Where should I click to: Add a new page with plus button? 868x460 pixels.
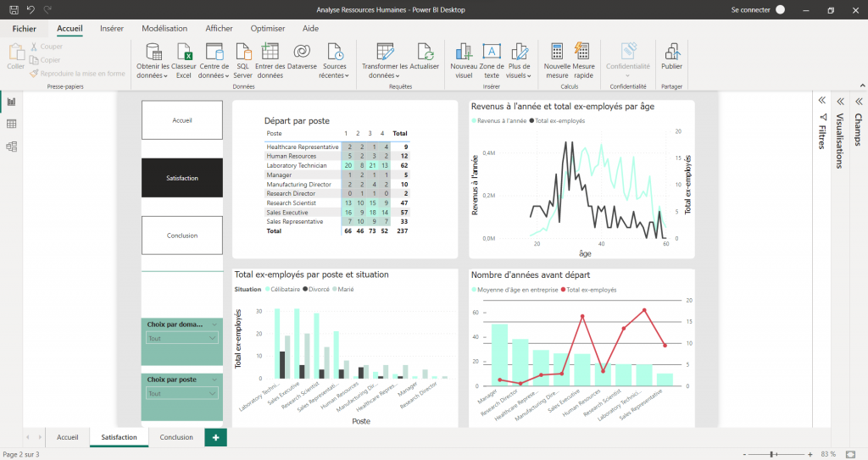click(215, 437)
